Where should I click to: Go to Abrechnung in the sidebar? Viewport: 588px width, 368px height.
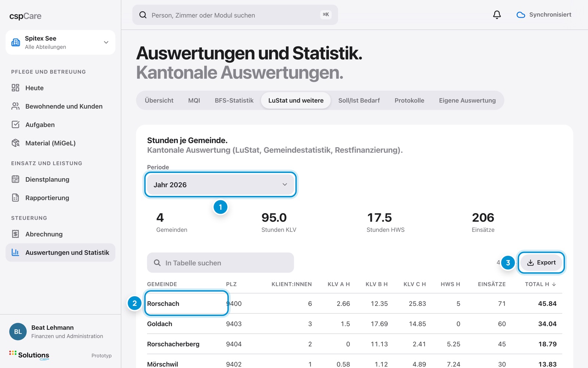pos(60,234)
